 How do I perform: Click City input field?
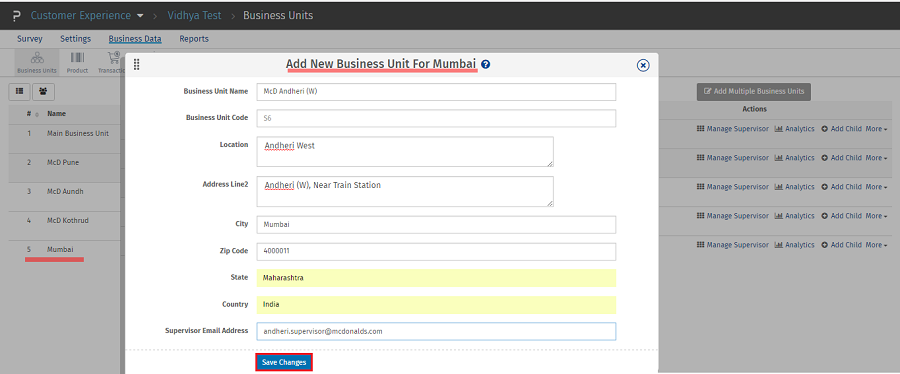[436, 225]
